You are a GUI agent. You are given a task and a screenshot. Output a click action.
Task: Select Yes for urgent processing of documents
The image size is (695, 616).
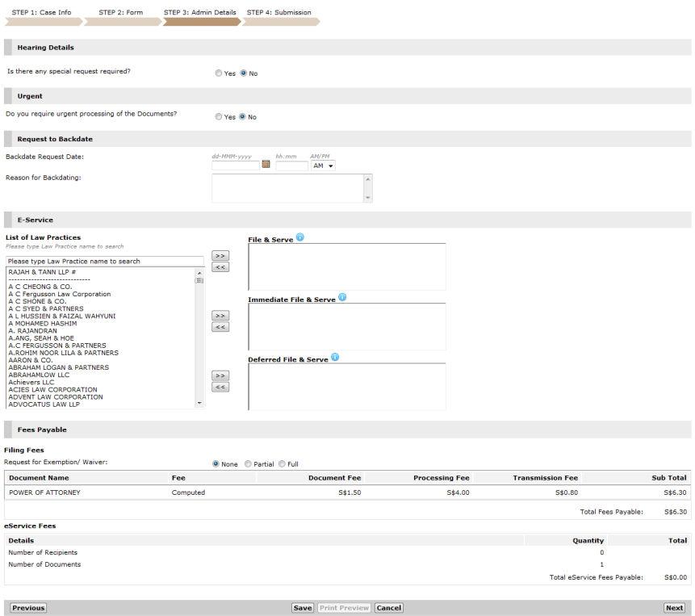(x=219, y=117)
